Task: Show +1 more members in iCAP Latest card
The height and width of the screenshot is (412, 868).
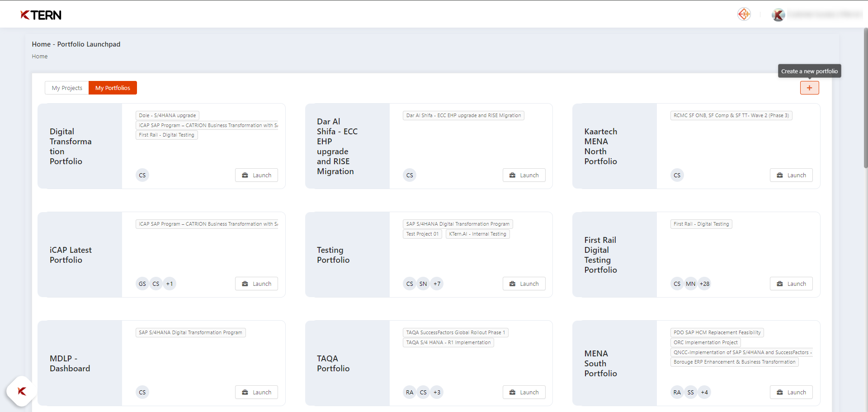Action: (170, 284)
